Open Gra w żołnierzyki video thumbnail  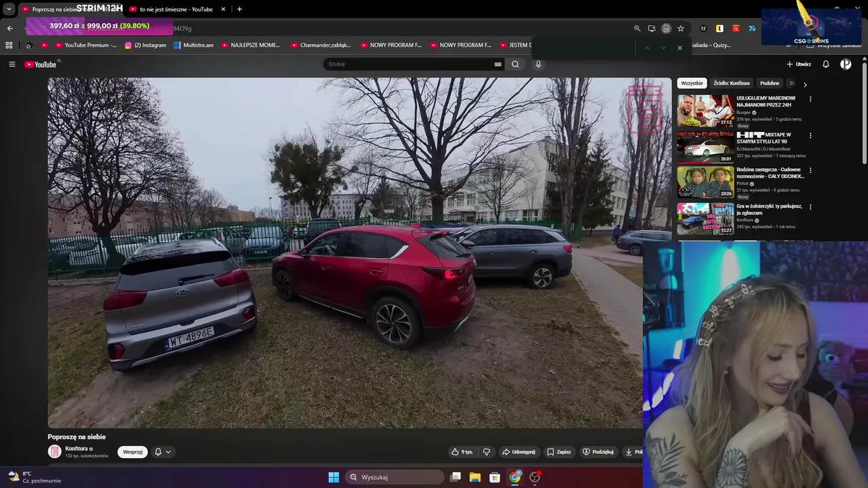(705, 218)
